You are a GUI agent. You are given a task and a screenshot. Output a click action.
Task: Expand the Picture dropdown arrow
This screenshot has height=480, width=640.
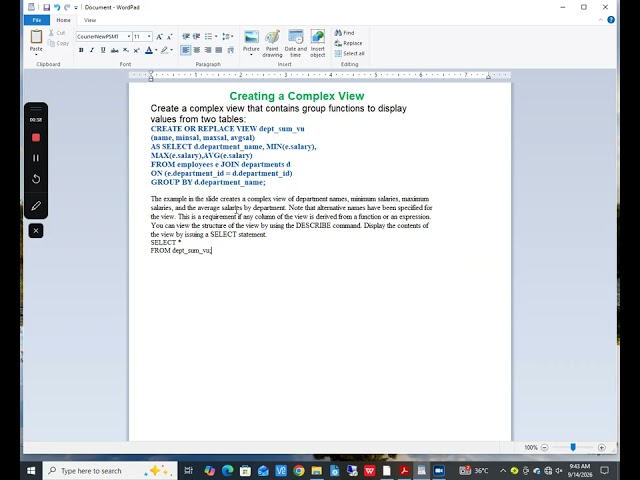pyautogui.click(x=251, y=55)
